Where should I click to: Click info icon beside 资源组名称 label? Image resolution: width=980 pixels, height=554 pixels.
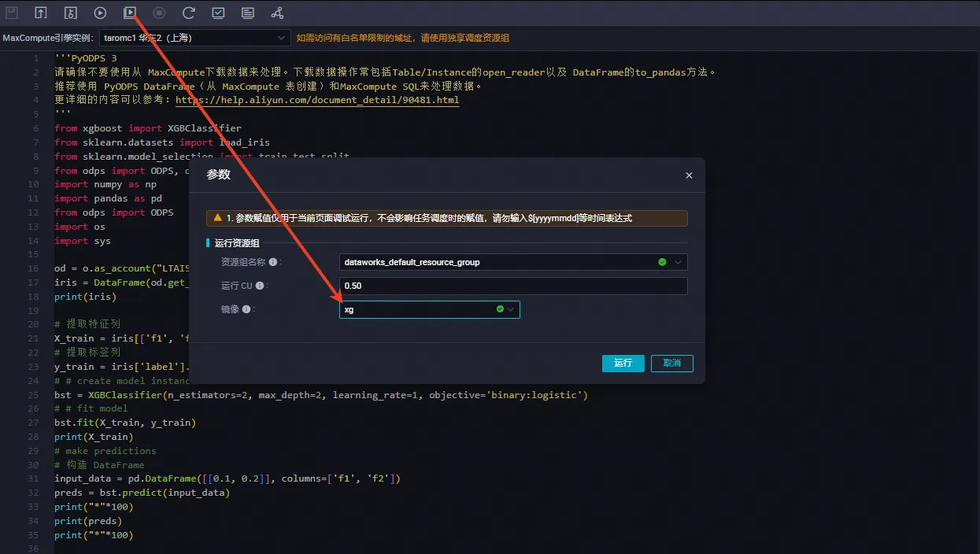click(273, 262)
